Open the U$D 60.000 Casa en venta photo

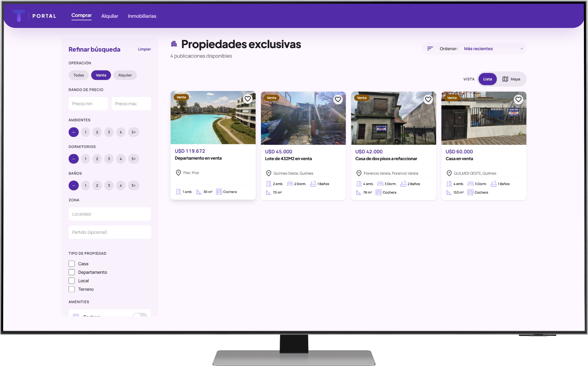point(484,118)
